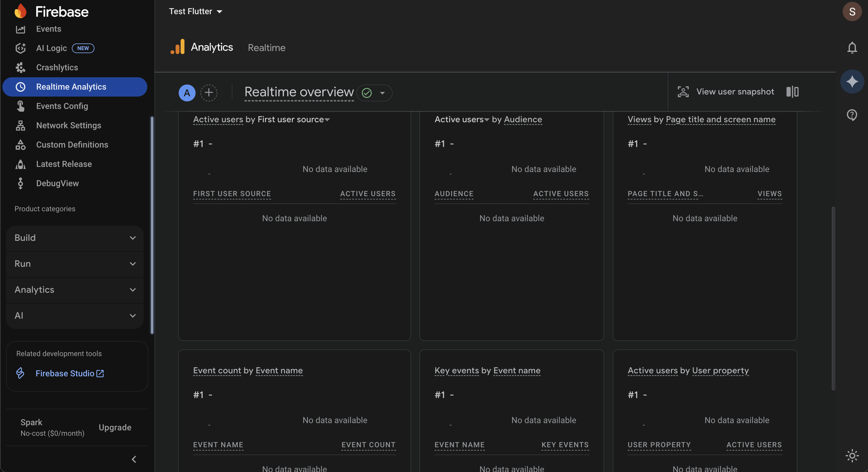Viewport: 868px width, 472px height.
Task: Open the Gemini sparkle assistant button
Action: 852,81
